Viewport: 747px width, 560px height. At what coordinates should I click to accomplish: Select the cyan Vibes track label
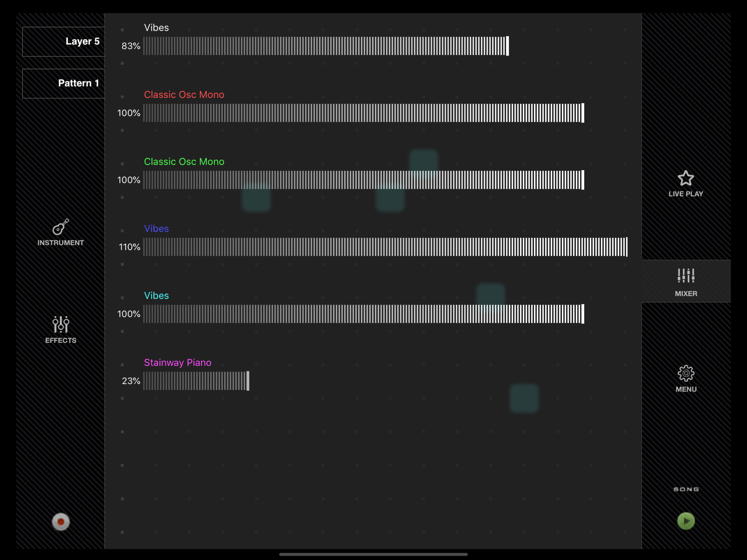coord(156,295)
